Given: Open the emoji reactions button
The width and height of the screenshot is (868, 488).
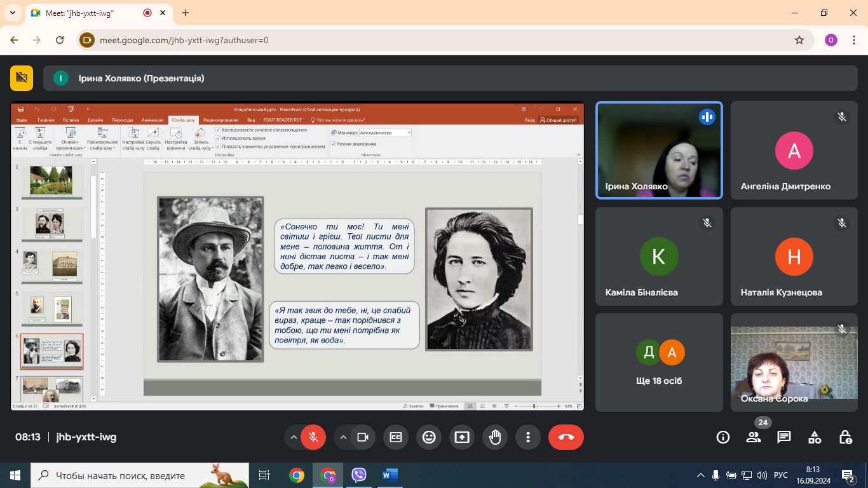Looking at the screenshot, I should 429,437.
